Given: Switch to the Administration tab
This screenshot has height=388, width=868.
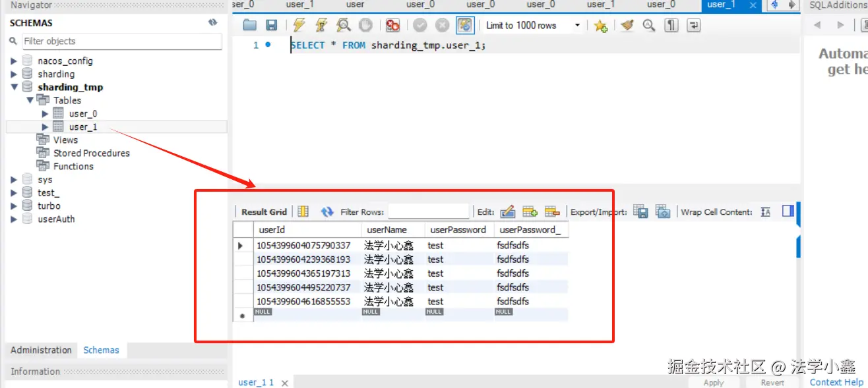Looking at the screenshot, I should click(x=41, y=350).
